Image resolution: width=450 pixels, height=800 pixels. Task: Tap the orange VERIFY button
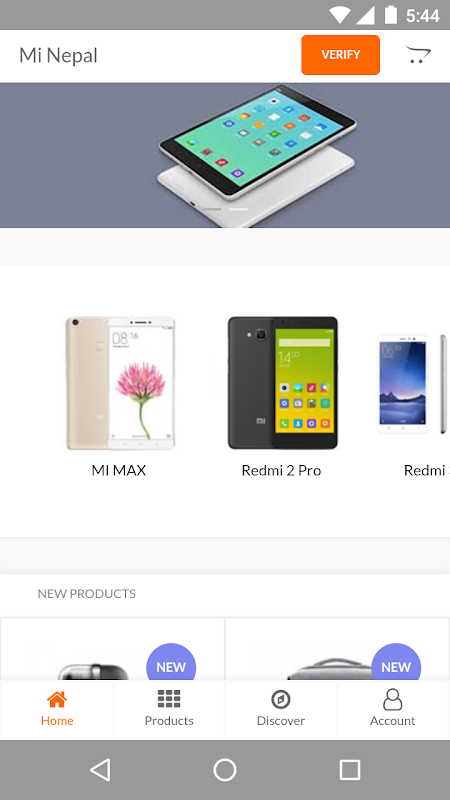tap(340, 55)
